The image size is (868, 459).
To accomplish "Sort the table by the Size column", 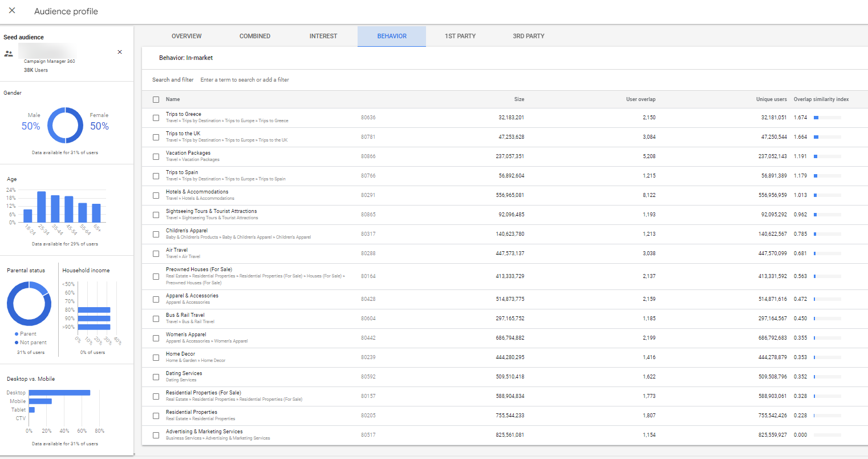I will [519, 99].
